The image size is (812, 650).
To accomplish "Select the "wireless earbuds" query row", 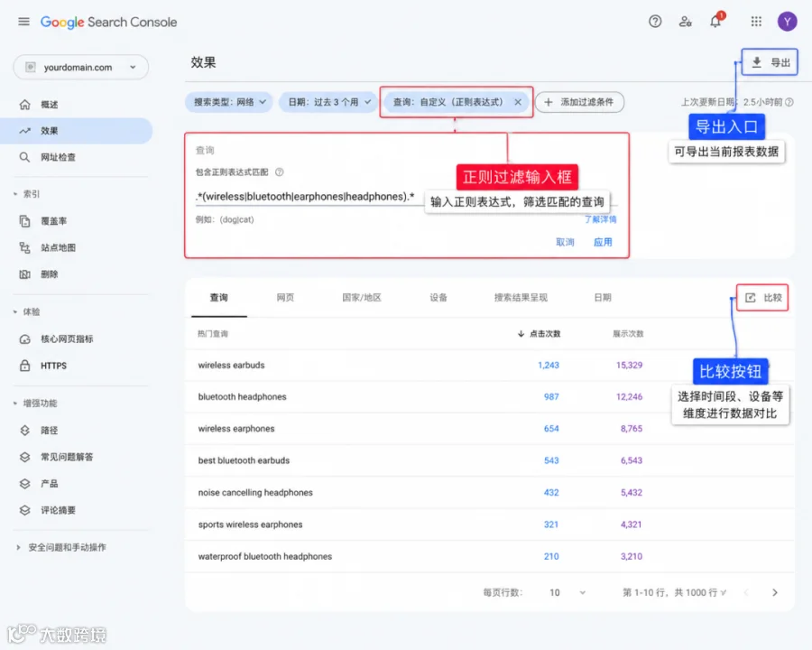I will click(489, 366).
